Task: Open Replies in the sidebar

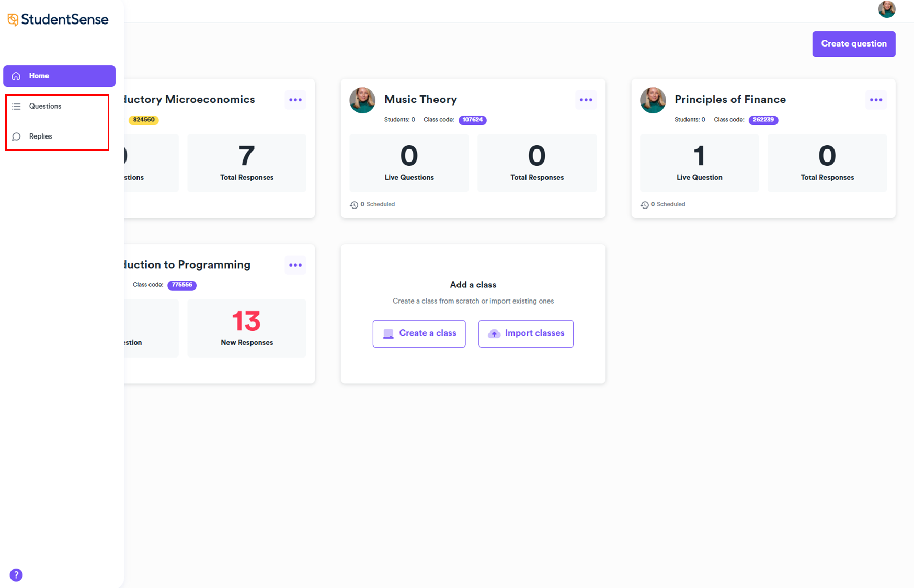Action: [x=40, y=136]
